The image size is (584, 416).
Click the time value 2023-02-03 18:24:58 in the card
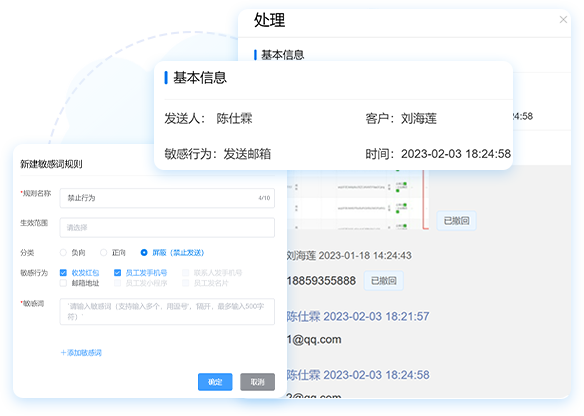[456, 153]
